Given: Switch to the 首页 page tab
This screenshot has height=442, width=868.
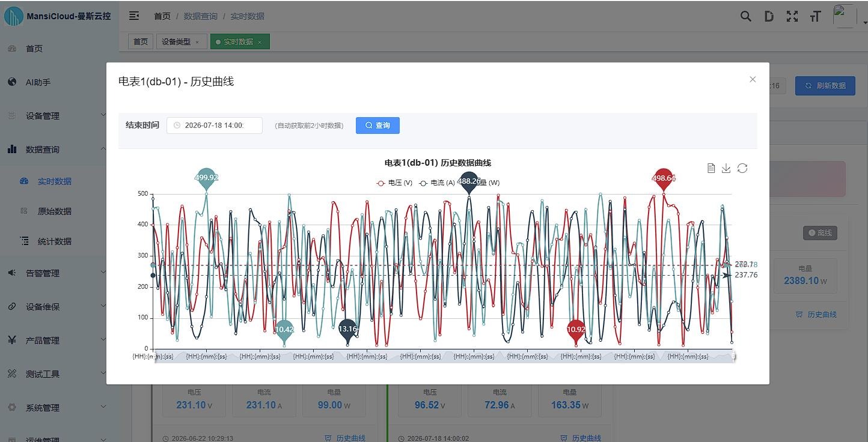Looking at the screenshot, I should [x=141, y=41].
